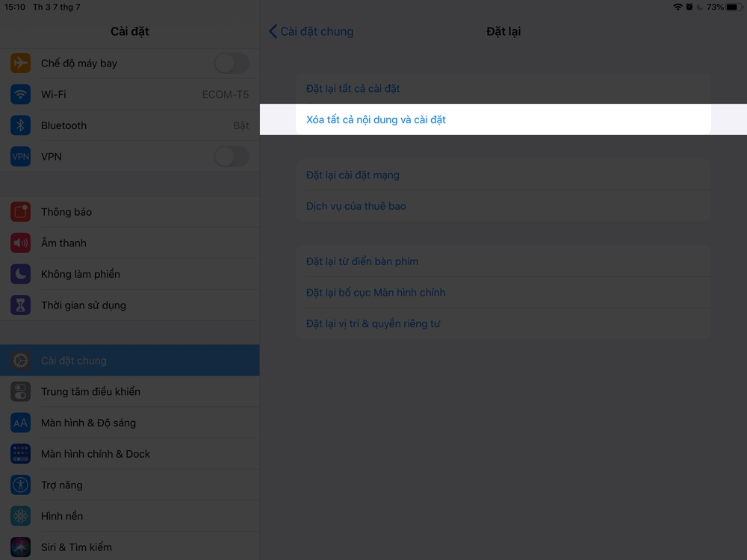Open the Màn hình & Độ sáng row
Image resolution: width=747 pixels, height=560 pixels.
click(x=129, y=423)
